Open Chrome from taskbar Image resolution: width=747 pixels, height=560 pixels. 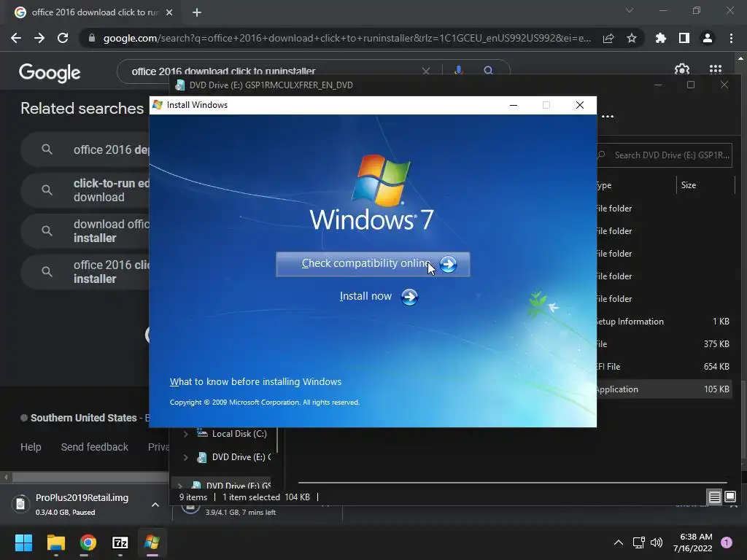pos(88,542)
